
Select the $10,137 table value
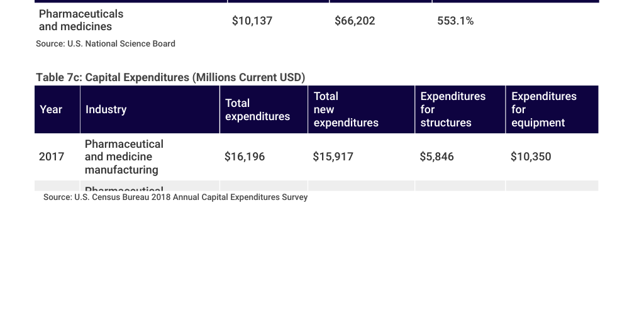[x=252, y=21]
